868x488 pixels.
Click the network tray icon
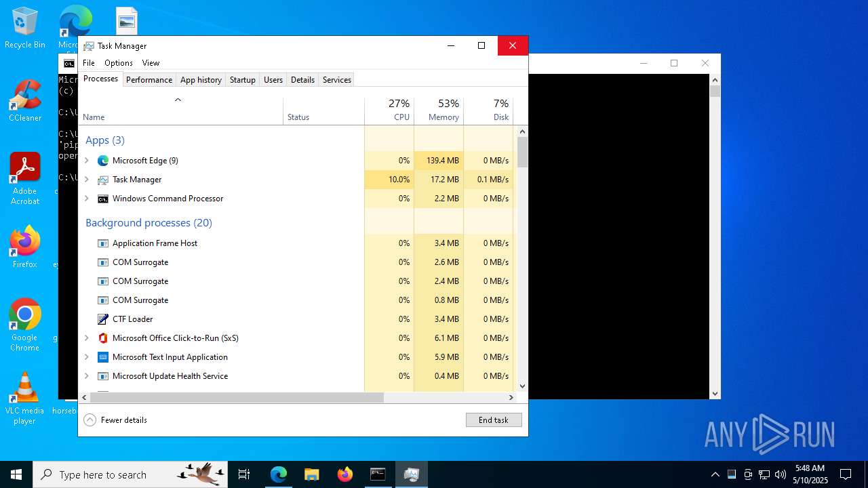pos(764,474)
